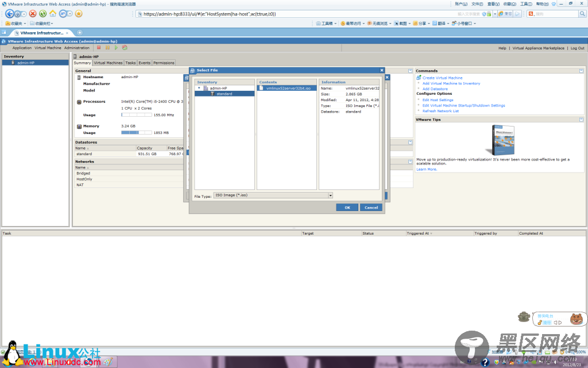The image size is (588, 368).
Task: Open the Virtual Machine menu
Action: [x=48, y=48]
